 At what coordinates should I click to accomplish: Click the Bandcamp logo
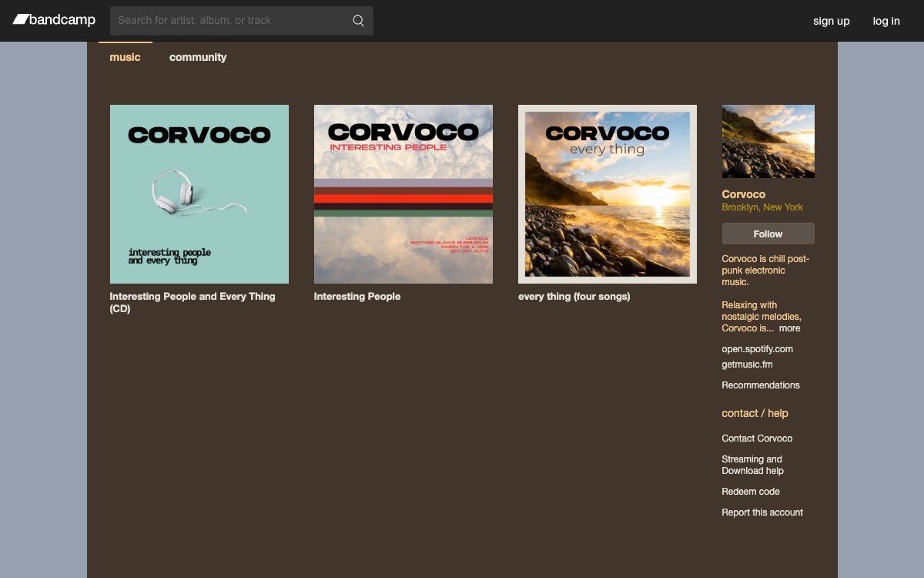(54, 20)
